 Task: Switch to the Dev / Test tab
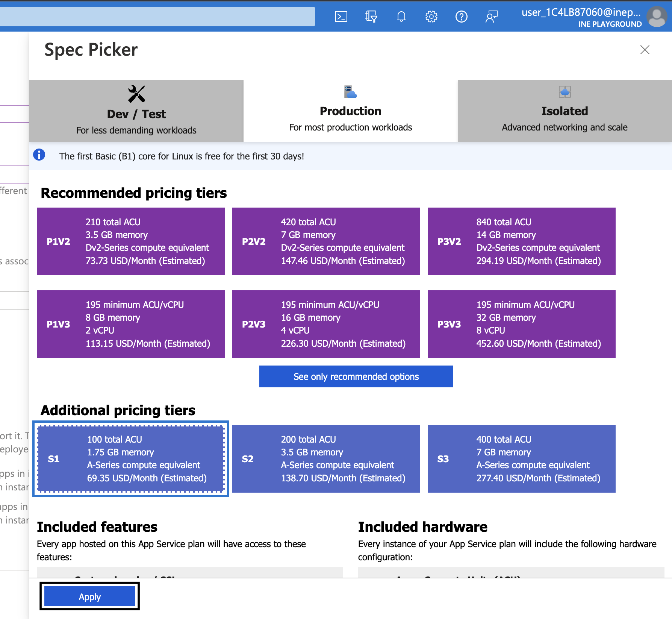tap(136, 111)
